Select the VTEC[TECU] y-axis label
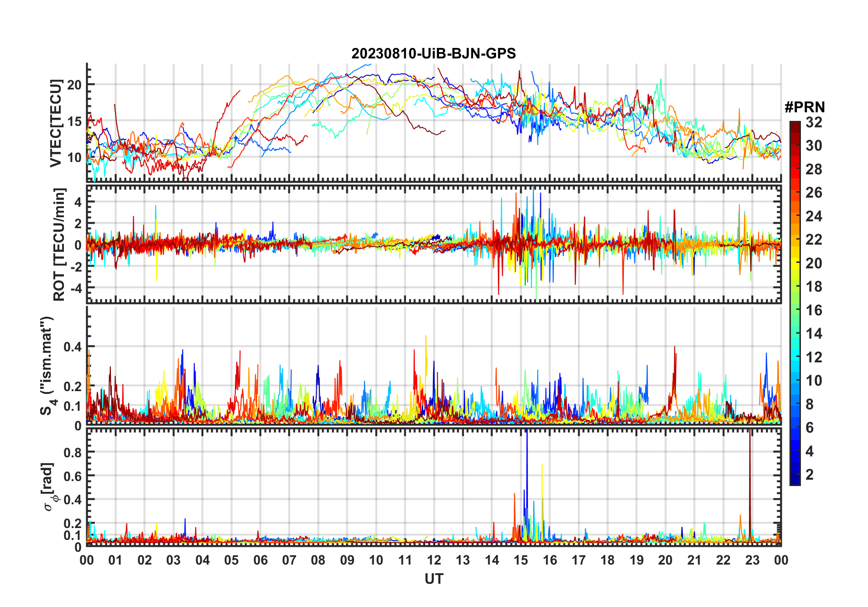Screen dimensions: 868x607 56,123
